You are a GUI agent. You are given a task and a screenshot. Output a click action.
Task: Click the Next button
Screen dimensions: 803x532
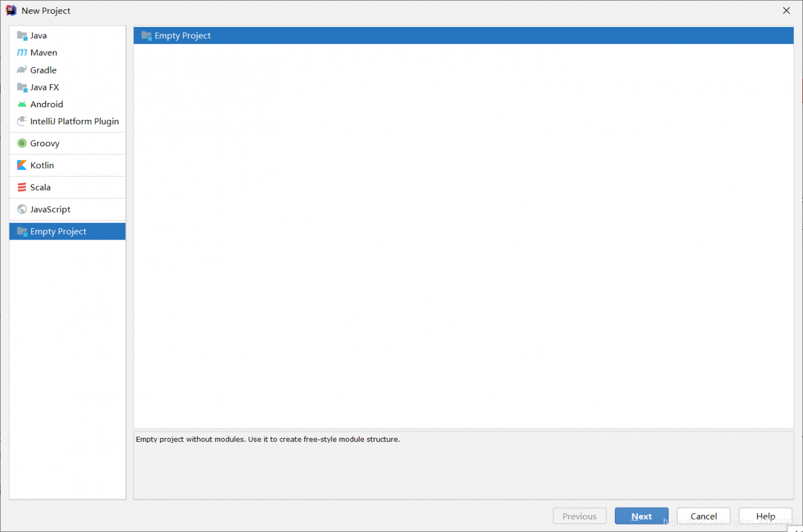(641, 516)
